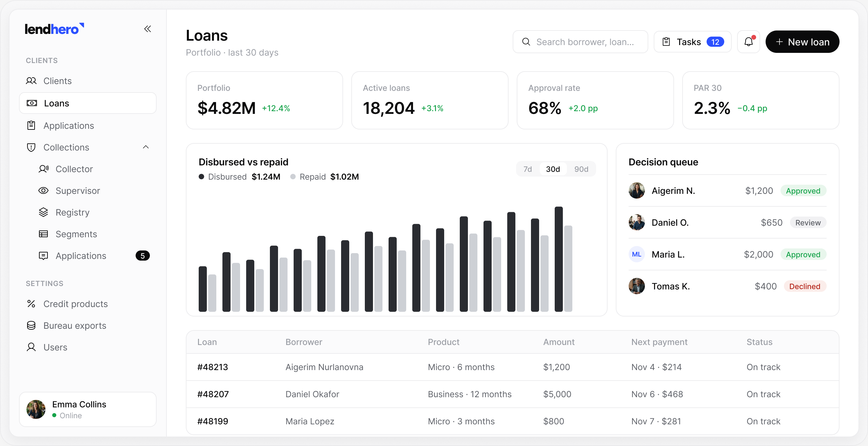Switch chart range to 7d

528,169
